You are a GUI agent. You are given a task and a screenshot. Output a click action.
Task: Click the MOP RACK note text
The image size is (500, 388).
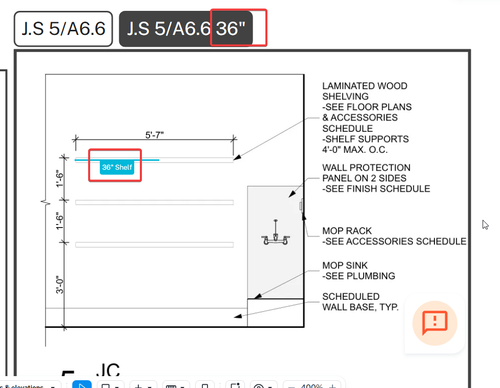click(347, 231)
